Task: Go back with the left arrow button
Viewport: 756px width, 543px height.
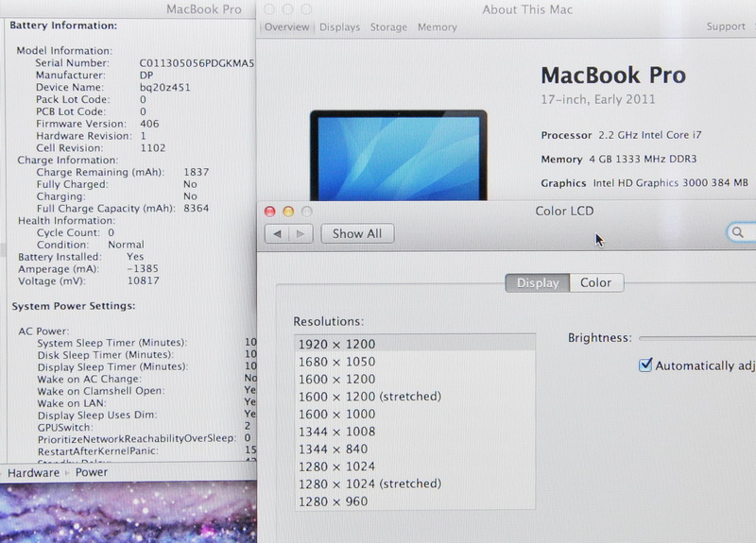Action: coord(277,233)
